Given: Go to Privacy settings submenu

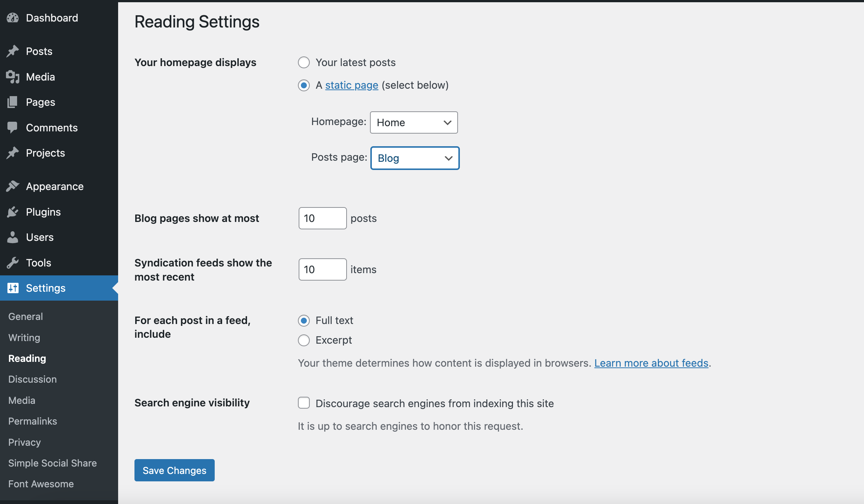Looking at the screenshot, I should (x=25, y=442).
